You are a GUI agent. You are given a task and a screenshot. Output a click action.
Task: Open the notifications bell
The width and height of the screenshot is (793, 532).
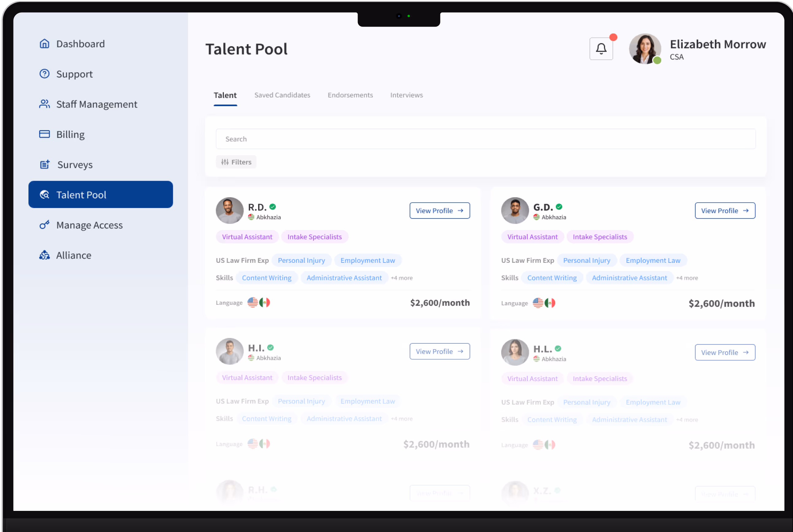601,48
